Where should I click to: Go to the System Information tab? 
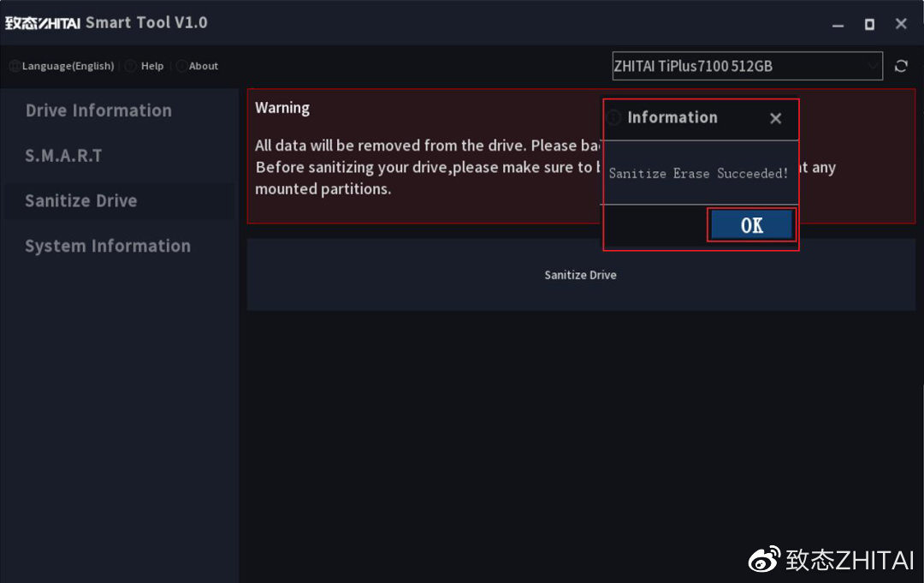point(108,247)
